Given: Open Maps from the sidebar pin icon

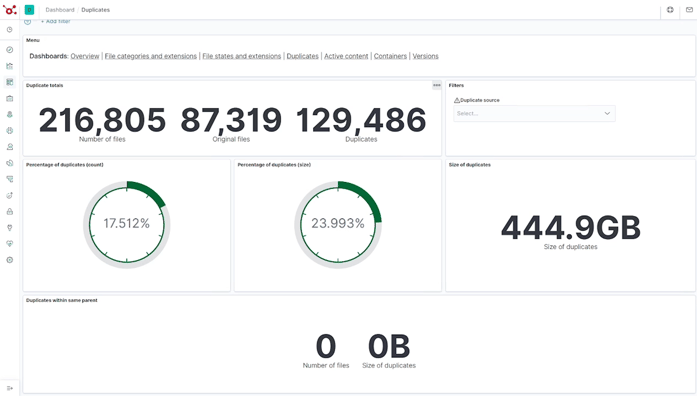Looking at the screenshot, I should 10,114.
